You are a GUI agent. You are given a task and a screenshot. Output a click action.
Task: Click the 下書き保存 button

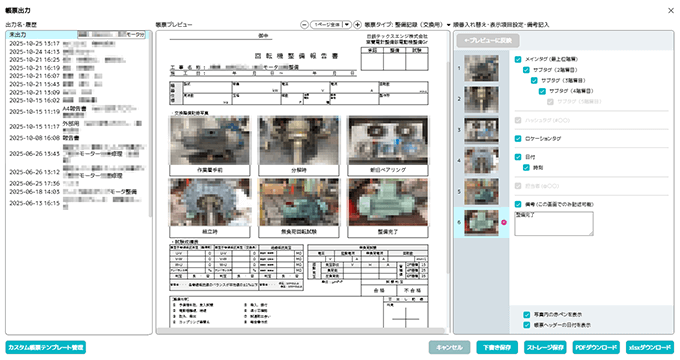tap(497, 347)
